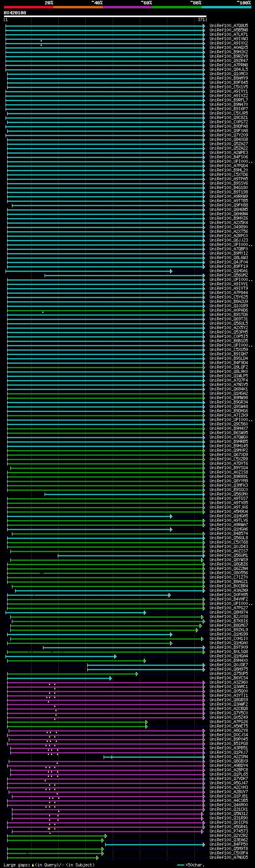Click the green ~80% identity legend segment
Screen dimensions: 255x868
pyautogui.click(x=177, y=7)
